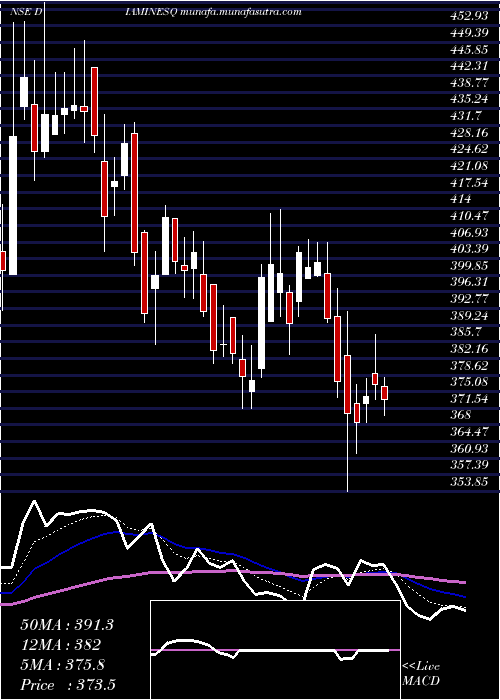Click the 406.93 price label

pos(469,233)
